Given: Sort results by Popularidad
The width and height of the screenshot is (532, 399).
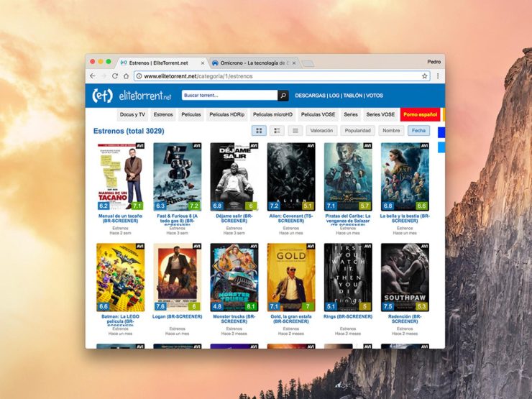Looking at the screenshot, I should click(x=357, y=131).
